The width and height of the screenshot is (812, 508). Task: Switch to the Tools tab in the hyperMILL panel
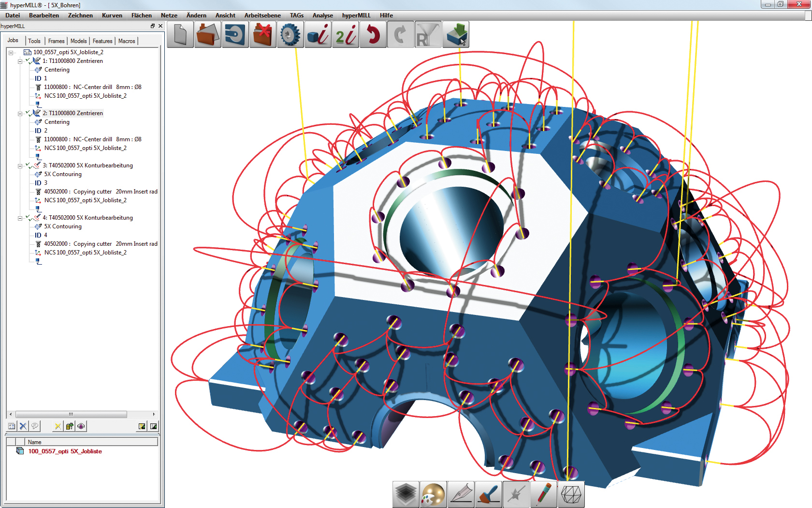(x=34, y=41)
